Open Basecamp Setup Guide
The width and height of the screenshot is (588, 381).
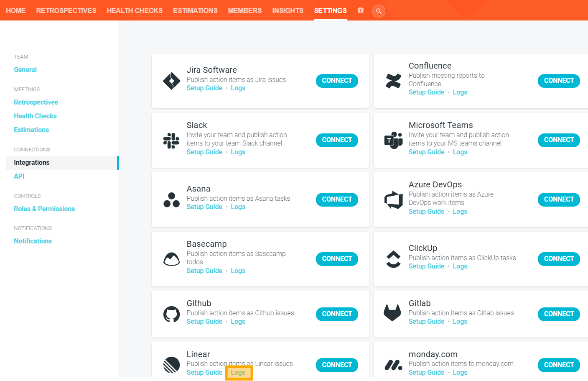click(204, 271)
